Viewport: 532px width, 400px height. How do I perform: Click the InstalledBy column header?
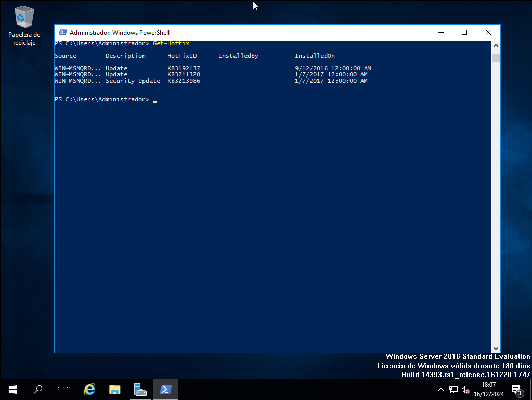click(238, 56)
